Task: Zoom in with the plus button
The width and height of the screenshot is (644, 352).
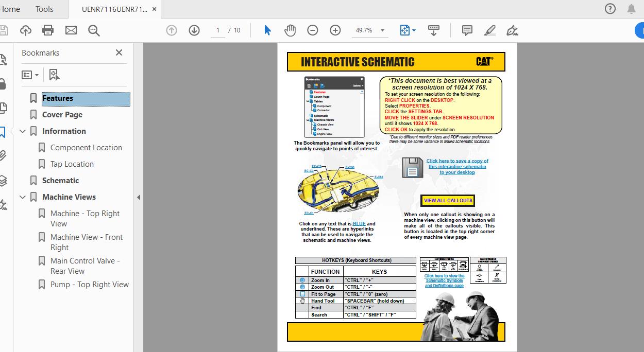Action: click(335, 30)
